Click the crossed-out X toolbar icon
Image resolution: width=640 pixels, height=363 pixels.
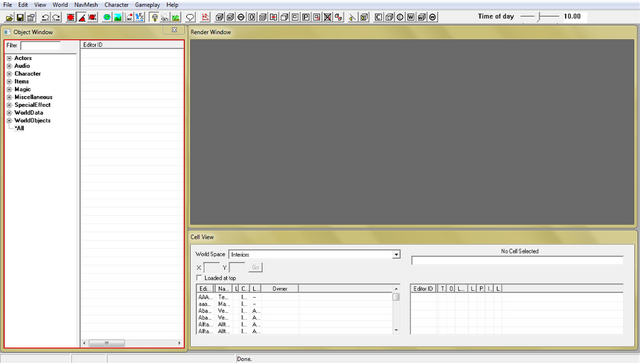pyautogui.click(x=327, y=17)
